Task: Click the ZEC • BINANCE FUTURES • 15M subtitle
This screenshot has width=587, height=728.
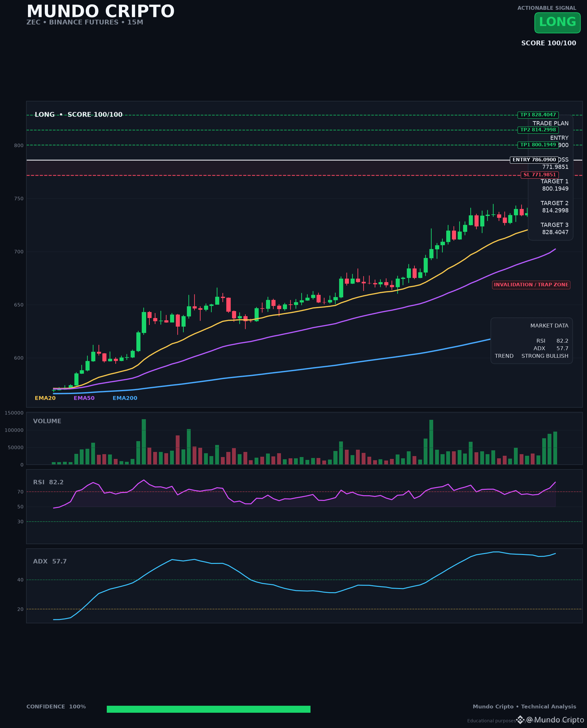Action: 85,22
